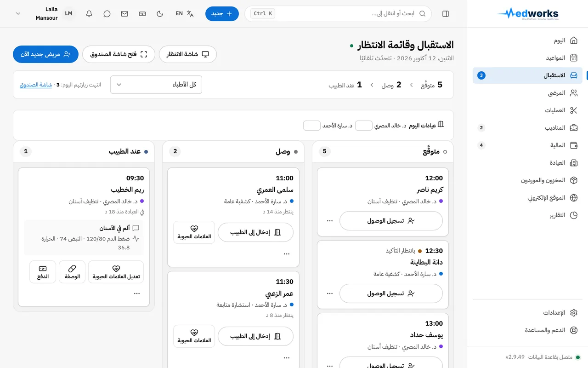Open المرضى in the sidebar
This screenshot has height=368, width=588.
pyautogui.click(x=527, y=93)
